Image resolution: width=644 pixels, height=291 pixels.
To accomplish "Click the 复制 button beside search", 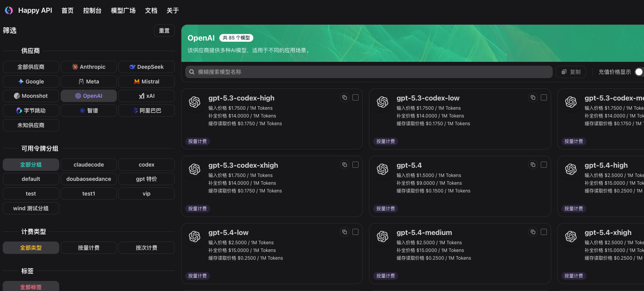I will [571, 72].
